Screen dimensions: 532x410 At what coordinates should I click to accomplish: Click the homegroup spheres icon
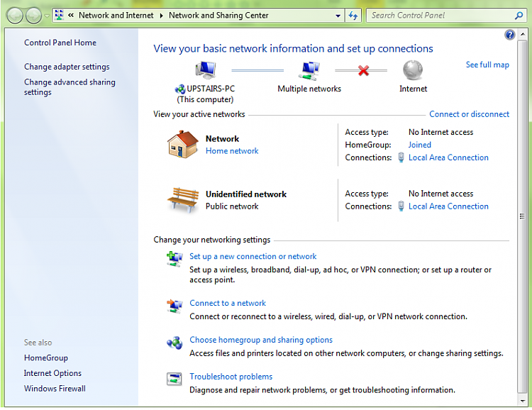174,343
